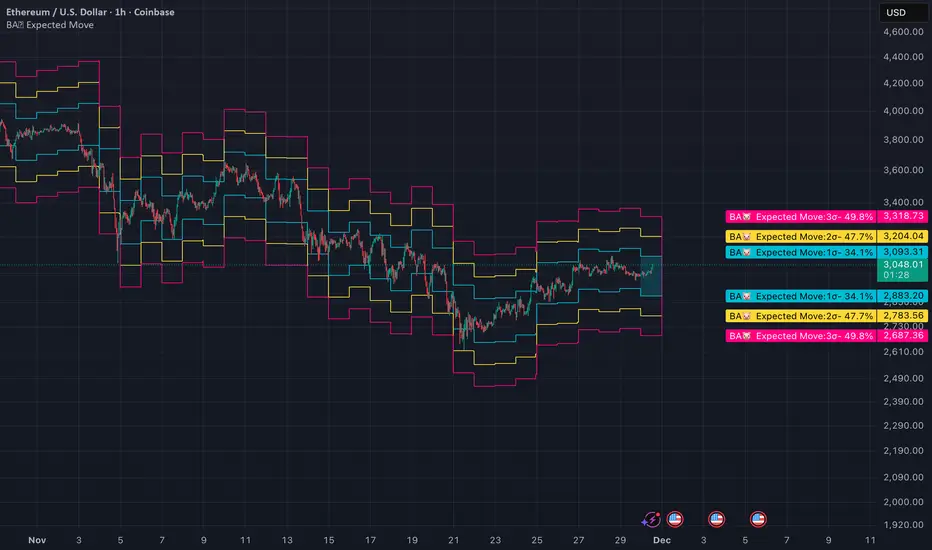
Task: Click the lower cyan Expected Move 1σ label
Action: click(x=800, y=296)
